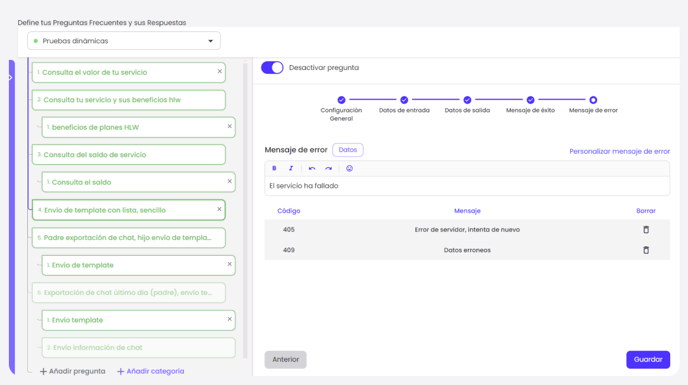
Task: Go to 'Datos de salida' step
Action: tap(467, 100)
